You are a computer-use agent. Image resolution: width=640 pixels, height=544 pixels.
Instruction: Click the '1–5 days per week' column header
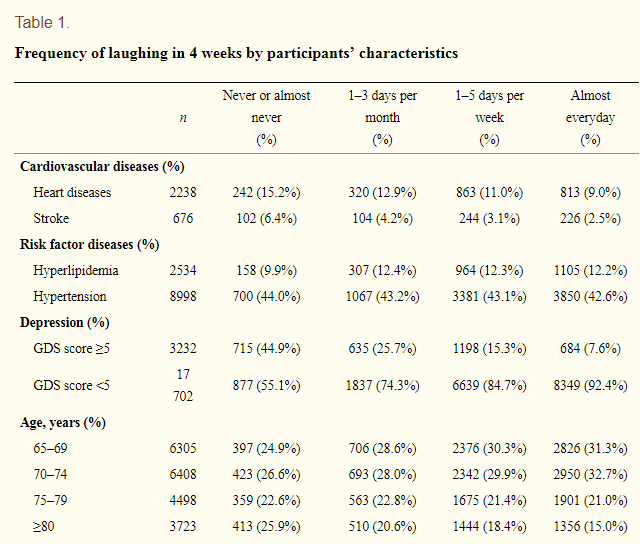click(x=489, y=118)
